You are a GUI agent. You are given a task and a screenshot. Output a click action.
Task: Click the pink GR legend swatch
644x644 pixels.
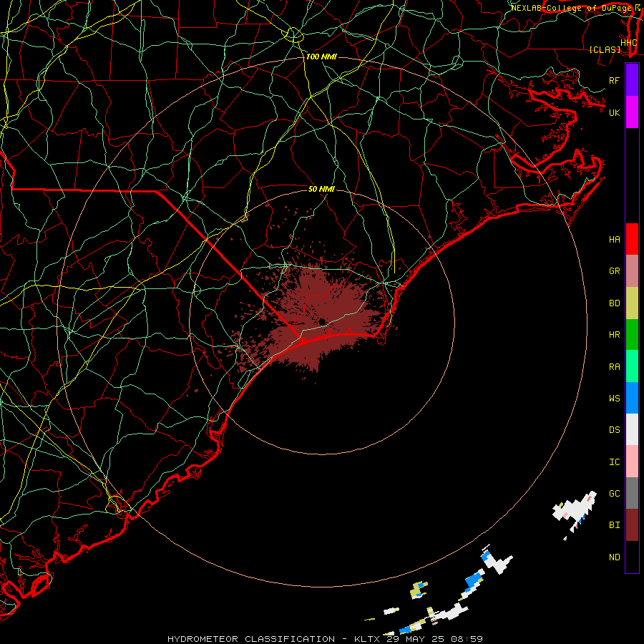point(632,271)
